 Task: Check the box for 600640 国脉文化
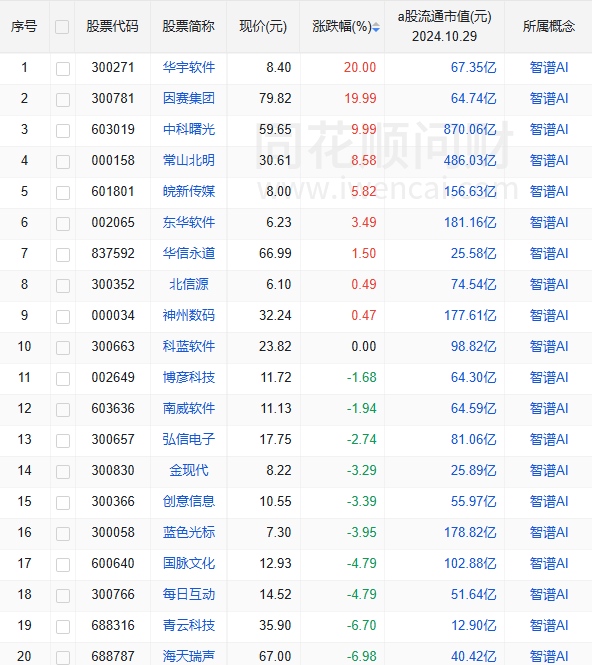63,564
